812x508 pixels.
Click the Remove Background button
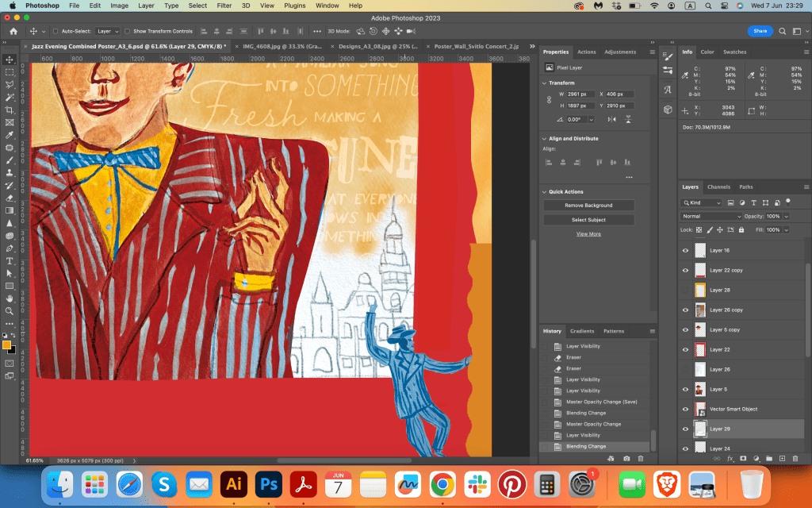coord(588,205)
